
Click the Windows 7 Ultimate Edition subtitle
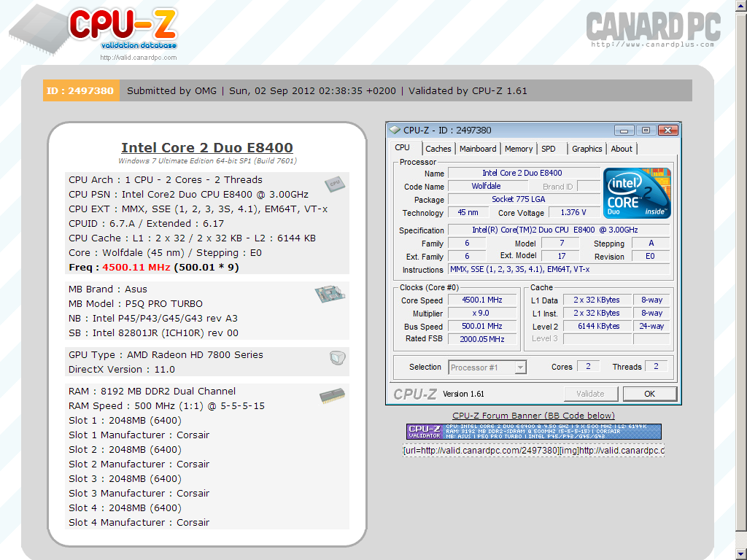(x=207, y=161)
